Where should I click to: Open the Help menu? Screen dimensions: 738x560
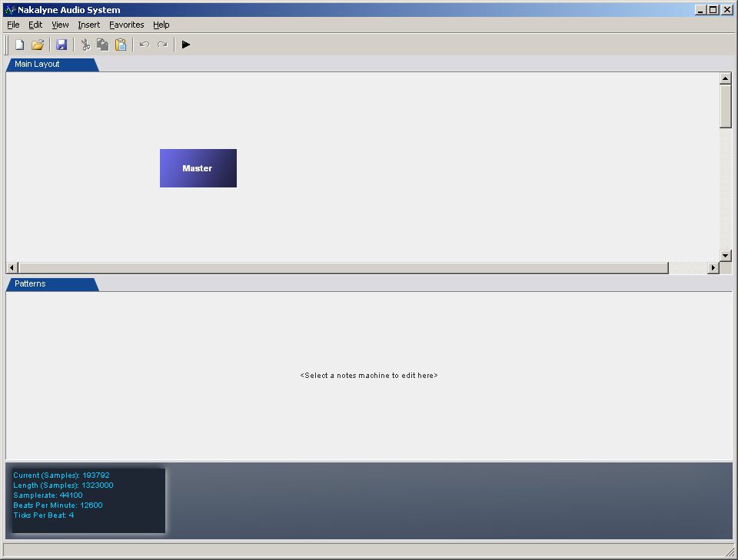[161, 25]
